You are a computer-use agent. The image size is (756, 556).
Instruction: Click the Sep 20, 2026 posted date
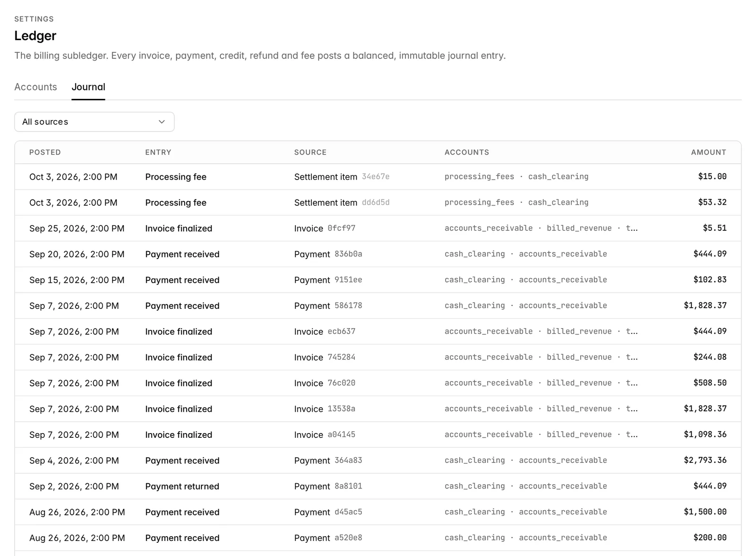pos(77,254)
